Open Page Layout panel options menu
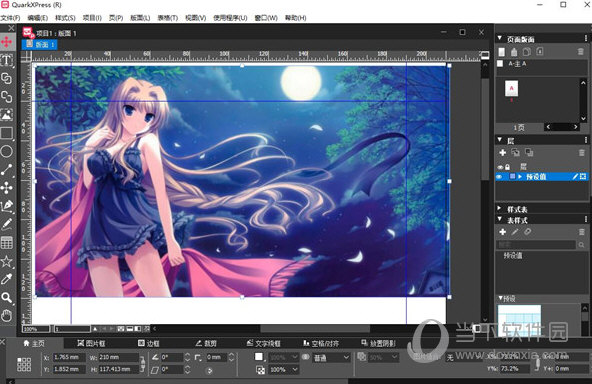Image resolution: width=592 pixels, height=384 pixels. (586, 39)
